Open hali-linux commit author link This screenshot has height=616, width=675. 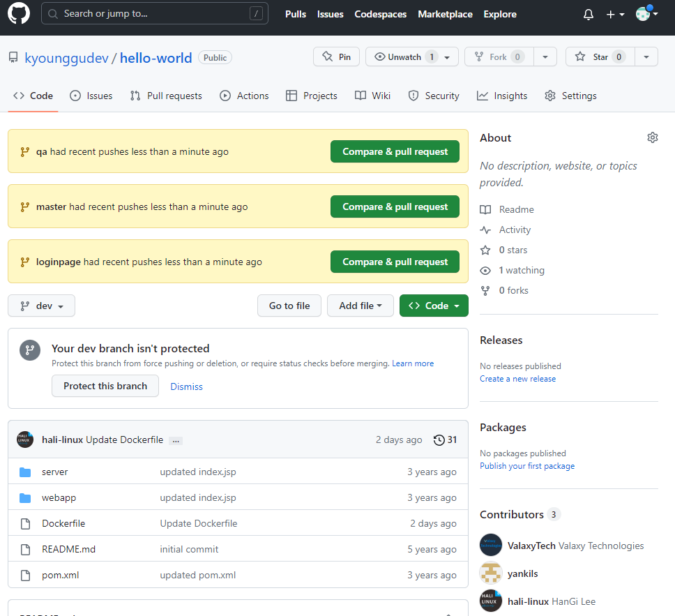[x=63, y=440]
